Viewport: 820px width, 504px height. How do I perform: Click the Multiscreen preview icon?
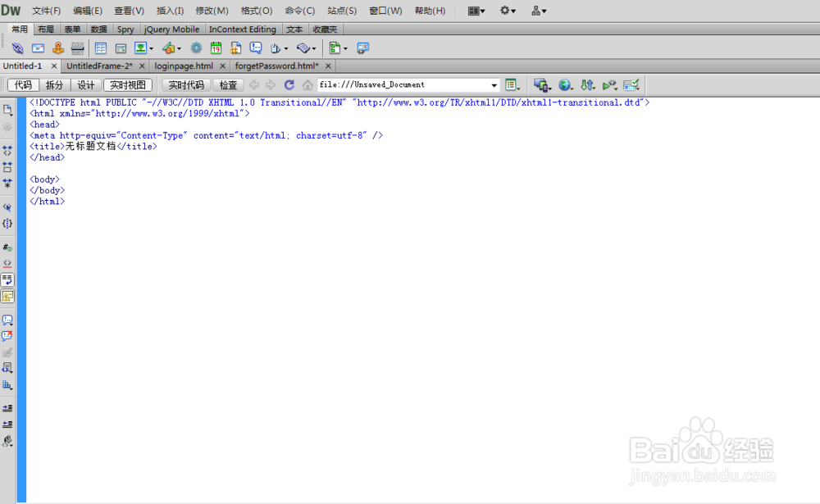[541, 84]
